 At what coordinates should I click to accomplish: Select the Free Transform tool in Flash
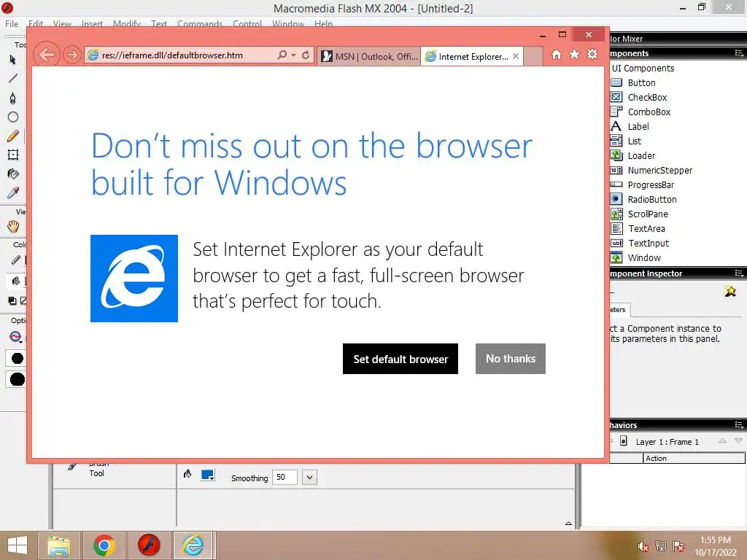(13, 155)
